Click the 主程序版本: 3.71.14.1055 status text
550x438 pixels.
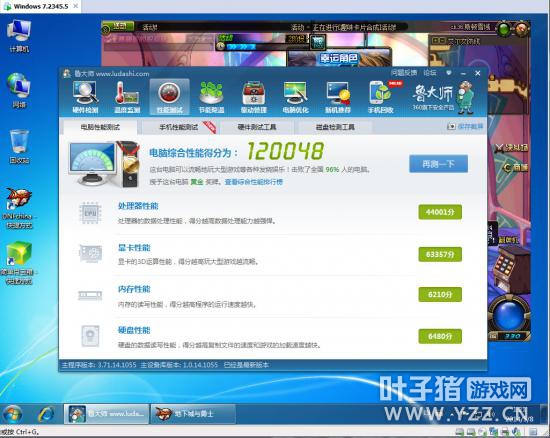click(x=99, y=365)
